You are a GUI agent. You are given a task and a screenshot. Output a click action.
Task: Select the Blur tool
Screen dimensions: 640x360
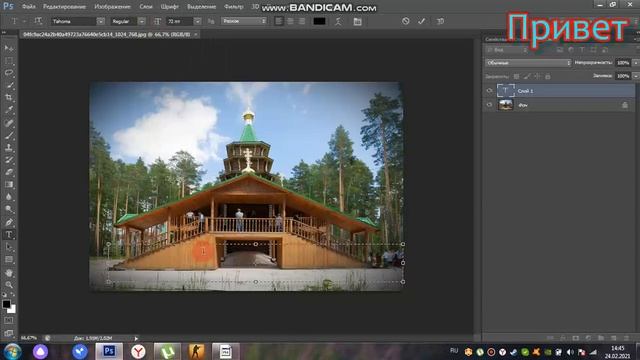click(9, 197)
